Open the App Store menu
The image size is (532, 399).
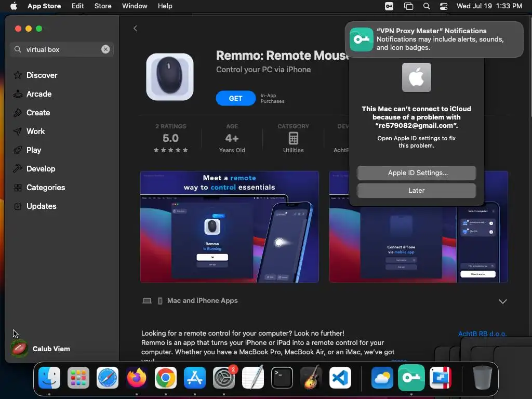tap(44, 6)
